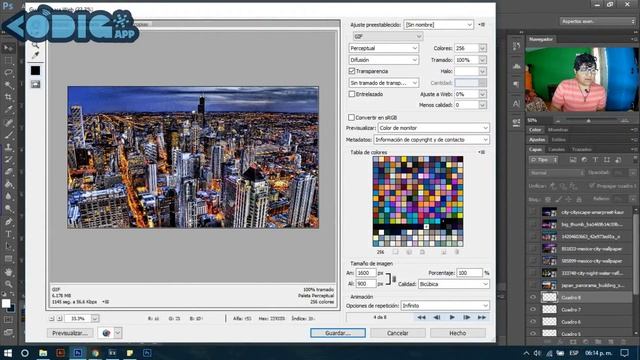Open the color table menu icon
This screenshot has width=640, height=360.
(482, 152)
